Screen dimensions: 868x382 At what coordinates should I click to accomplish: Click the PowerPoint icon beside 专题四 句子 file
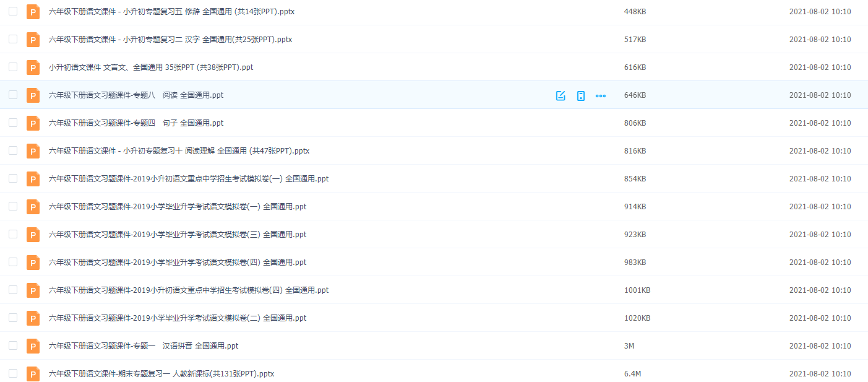click(x=33, y=123)
